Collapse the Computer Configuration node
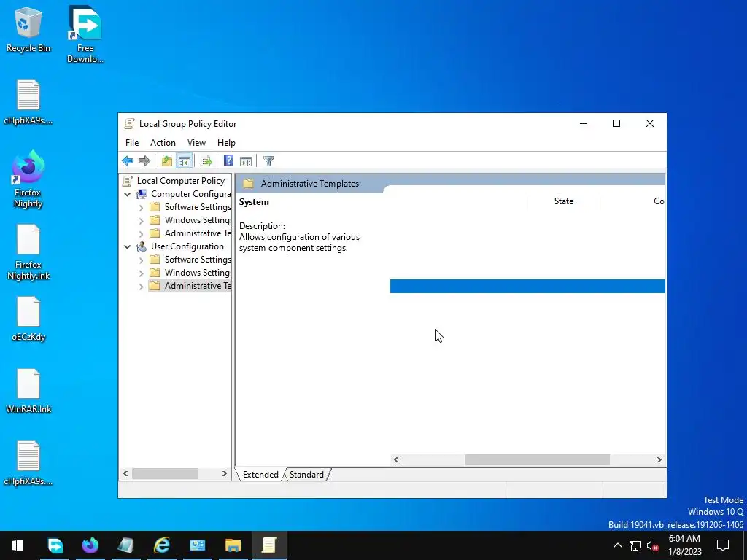This screenshot has height=560, width=747. pyautogui.click(x=127, y=194)
